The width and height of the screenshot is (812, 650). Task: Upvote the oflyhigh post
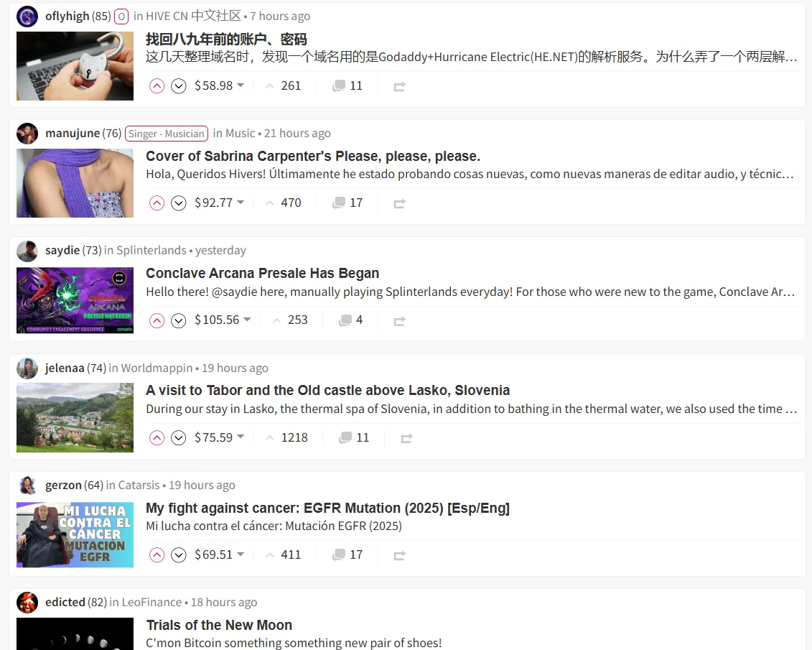157,86
